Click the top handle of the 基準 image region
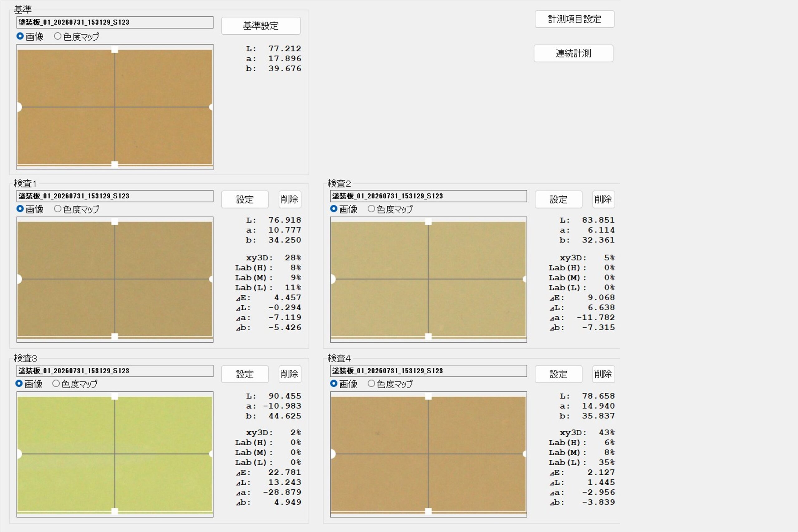The height and width of the screenshot is (532, 798). pos(115,50)
